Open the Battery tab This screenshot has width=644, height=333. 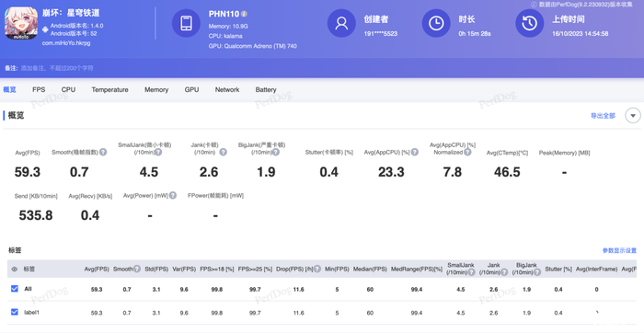click(x=266, y=89)
